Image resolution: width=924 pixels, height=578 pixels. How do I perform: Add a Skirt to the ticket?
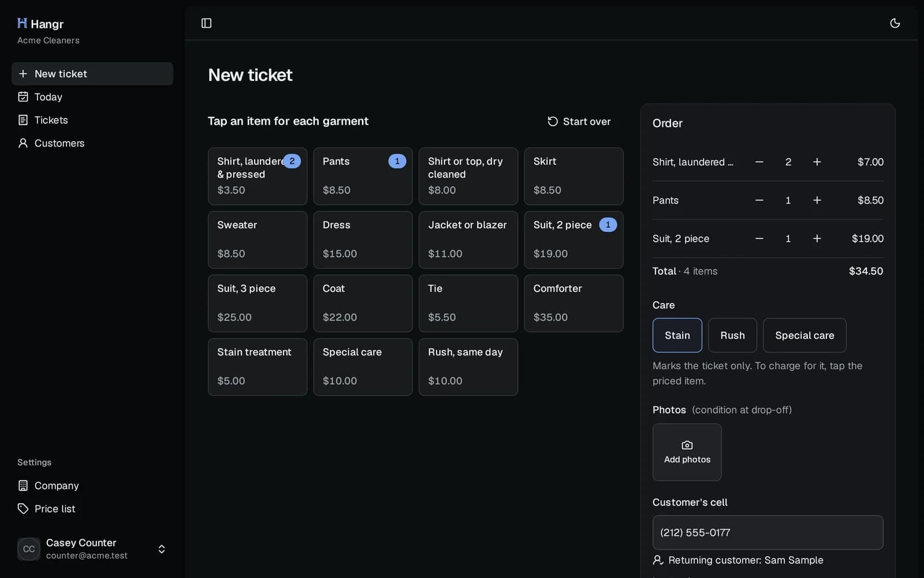click(x=573, y=176)
